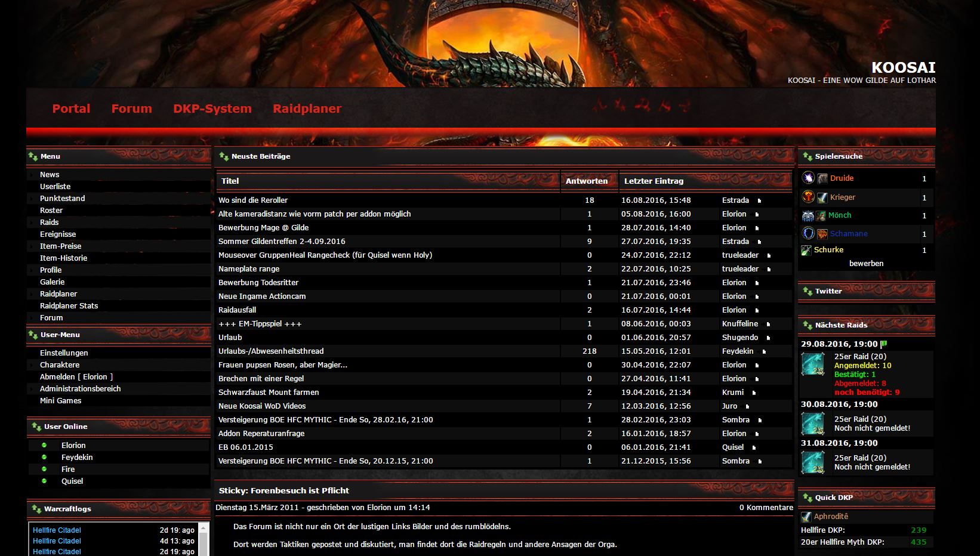980x556 pixels.
Task: Open thread Urlaubs-/Abwesenheitsthread
Action: [x=271, y=351]
